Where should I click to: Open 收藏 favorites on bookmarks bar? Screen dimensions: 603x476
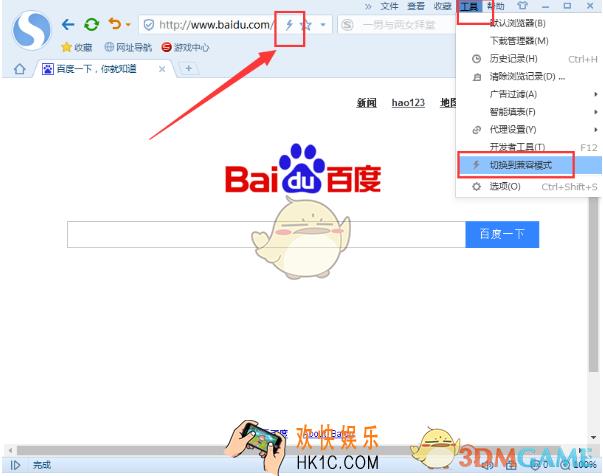pyautogui.click(x=77, y=47)
